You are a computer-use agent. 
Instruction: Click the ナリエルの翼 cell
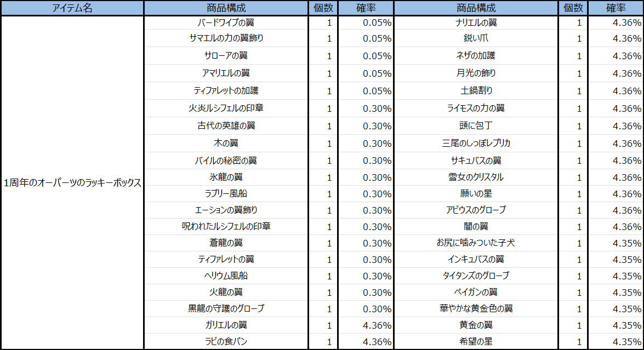tap(476, 23)
